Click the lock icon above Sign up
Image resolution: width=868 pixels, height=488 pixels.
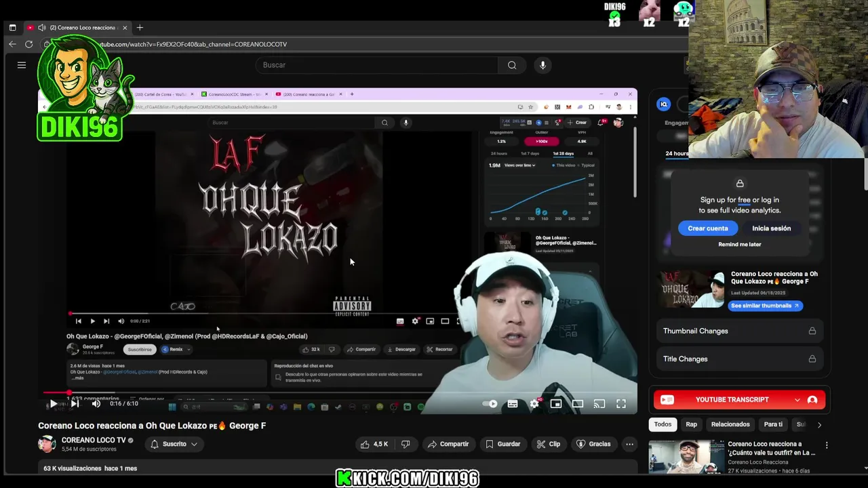[x=740, y=184]
